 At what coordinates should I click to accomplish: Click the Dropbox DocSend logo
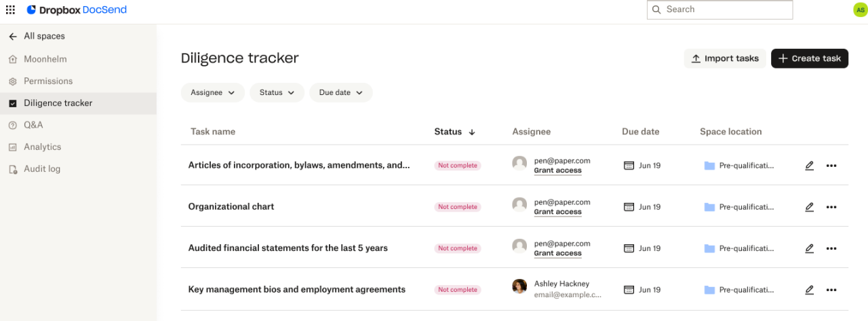tap(77, 10)
